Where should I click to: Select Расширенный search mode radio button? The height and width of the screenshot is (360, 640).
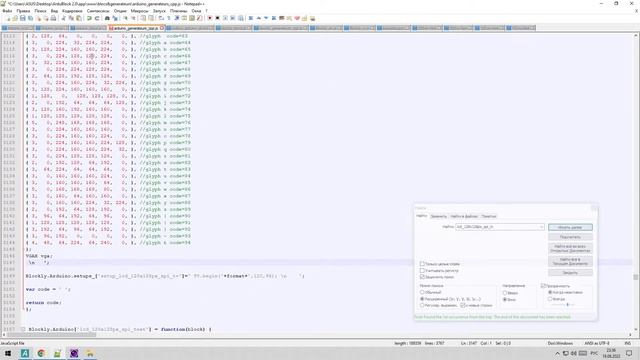[422, 299]
